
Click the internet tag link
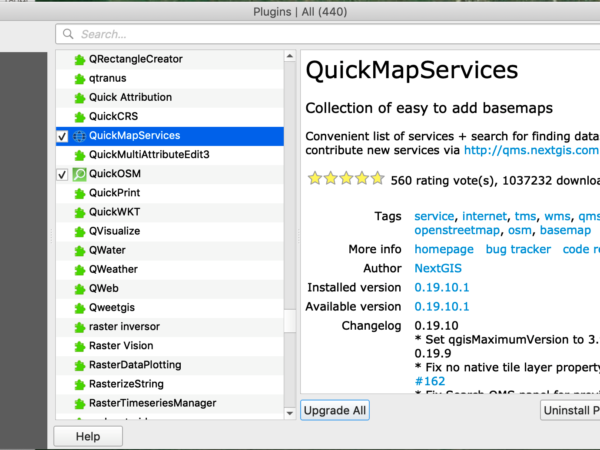[484, 216]
